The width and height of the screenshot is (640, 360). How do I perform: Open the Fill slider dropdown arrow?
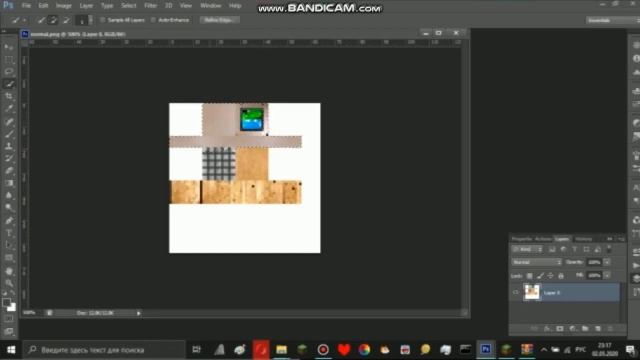(x=607, y=276)
